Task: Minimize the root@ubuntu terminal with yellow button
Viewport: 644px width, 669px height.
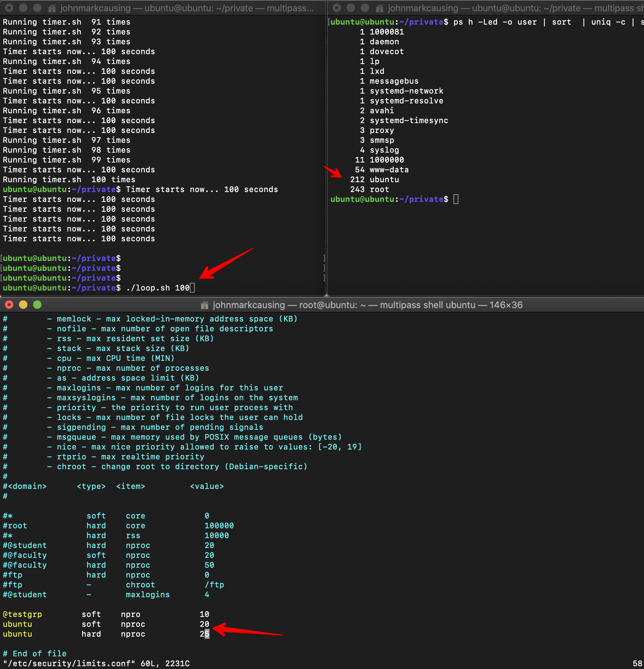Action: click(23, 305)
